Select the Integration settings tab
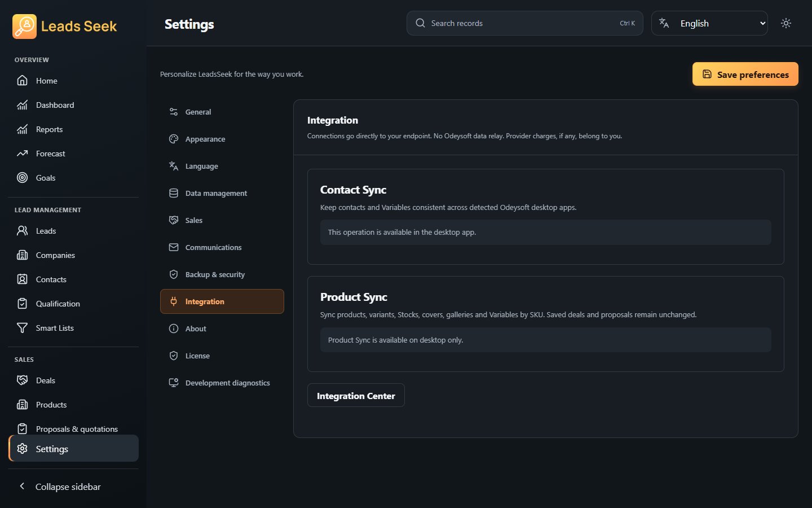 (222, 301)
